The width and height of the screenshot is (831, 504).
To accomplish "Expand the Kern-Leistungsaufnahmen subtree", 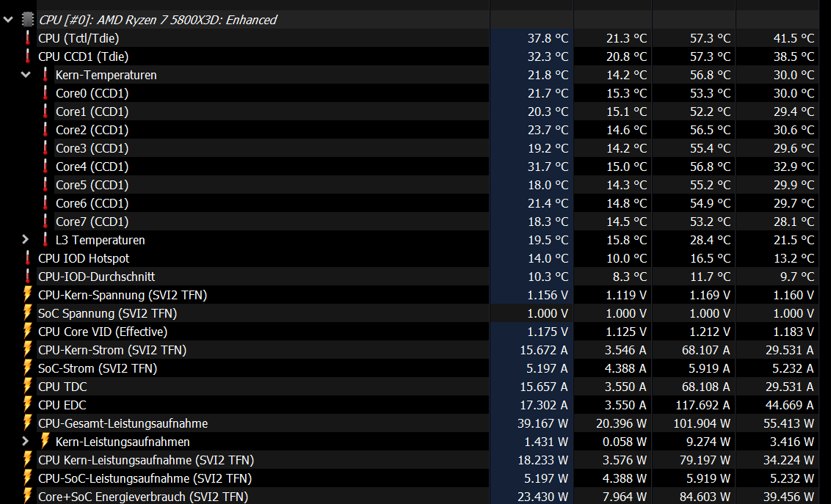I will coord(26,442).
